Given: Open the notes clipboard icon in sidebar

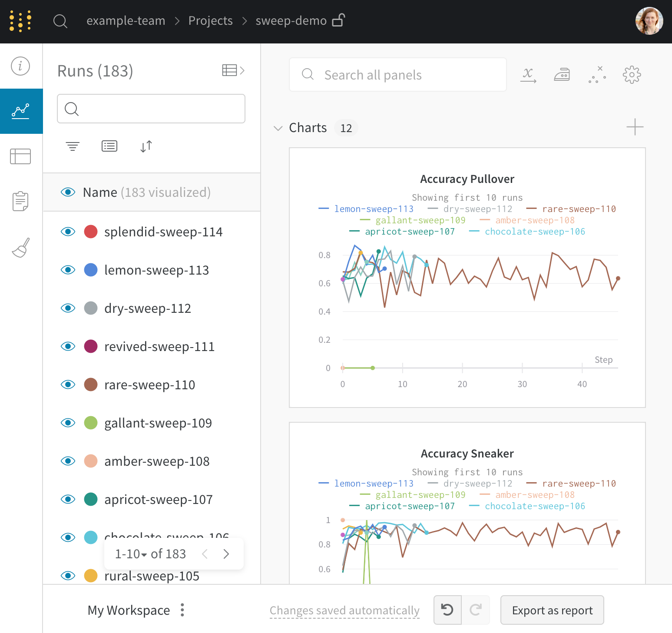Looking at the screenshot, I should pos(20,201).
